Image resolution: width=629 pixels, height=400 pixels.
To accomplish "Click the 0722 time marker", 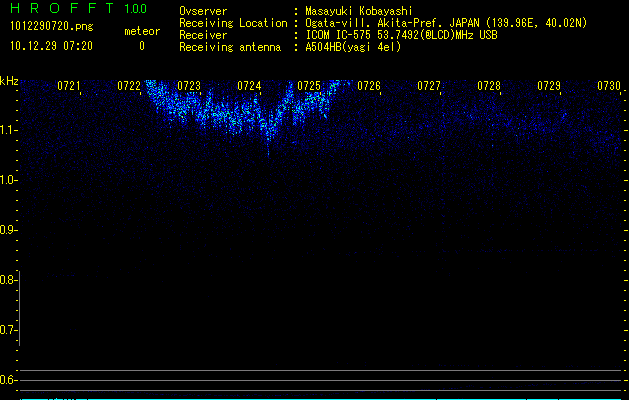I will [x=129, y=86].
